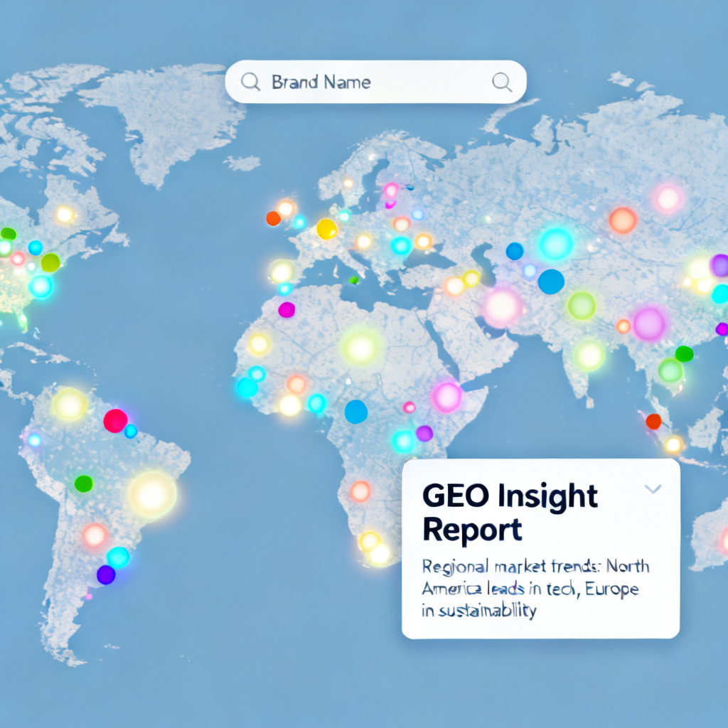Click the cyan marker on the US east coast
728x728 pixels.
tap(41, 287)
